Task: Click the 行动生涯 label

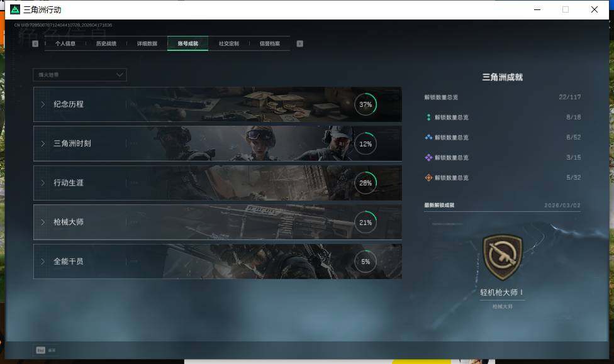Action: [69, 182]
